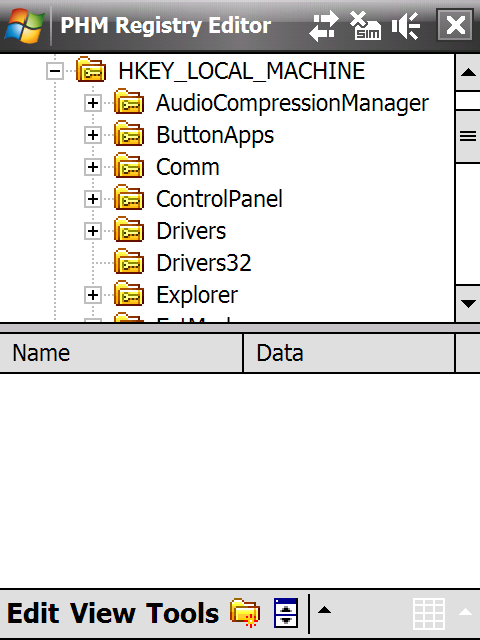Open the Tools menu

(182, 613)
